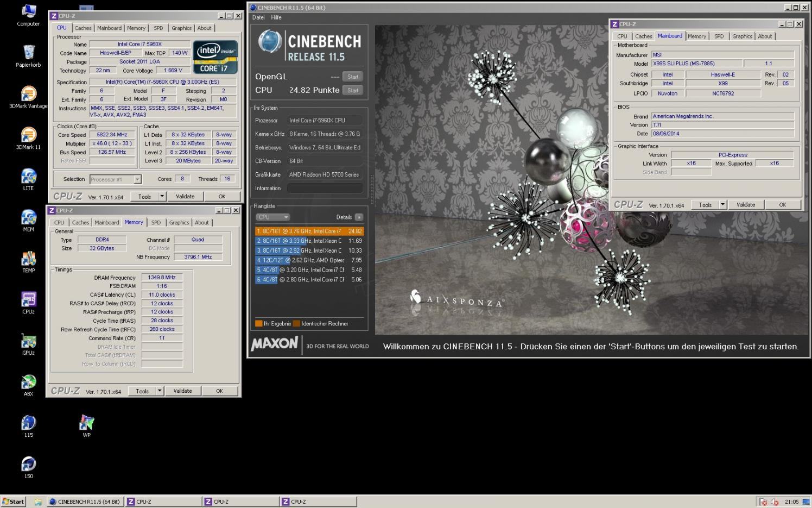Viewport: 812px width, 508px height.
Task: Open the Datei menu in Cinebench
Action: pyautogui.click(x=258, y=17)
